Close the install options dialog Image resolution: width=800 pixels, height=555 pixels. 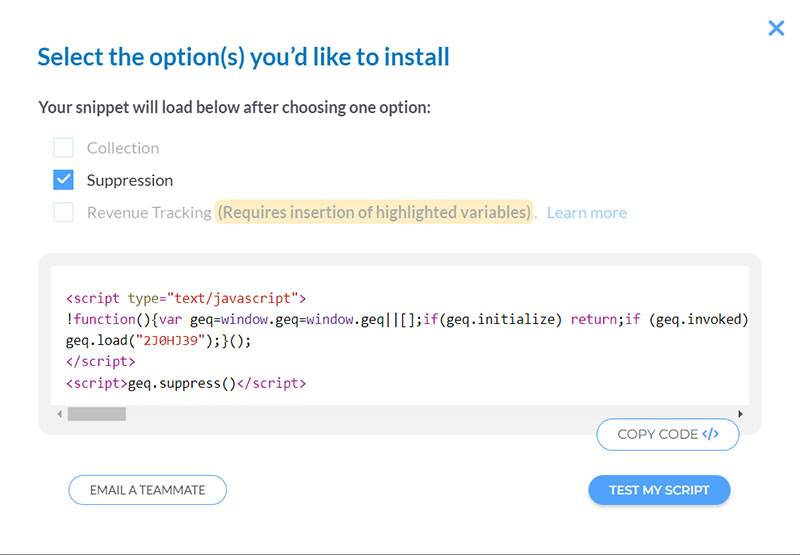(x=776, y=28)
